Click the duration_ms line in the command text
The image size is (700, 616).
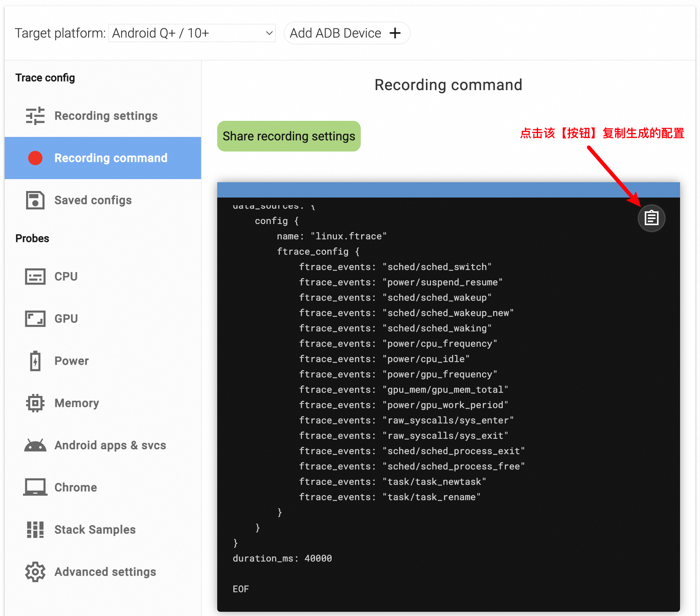[282, 558]
